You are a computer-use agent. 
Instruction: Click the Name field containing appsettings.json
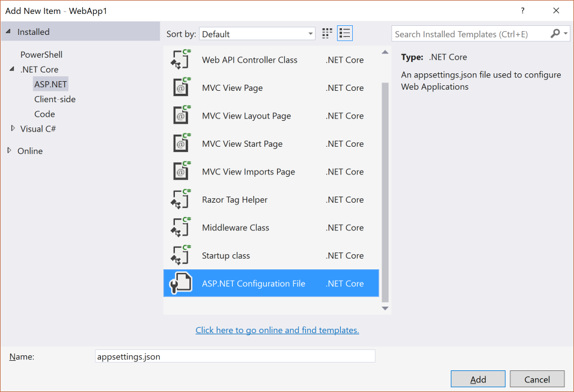235,356
